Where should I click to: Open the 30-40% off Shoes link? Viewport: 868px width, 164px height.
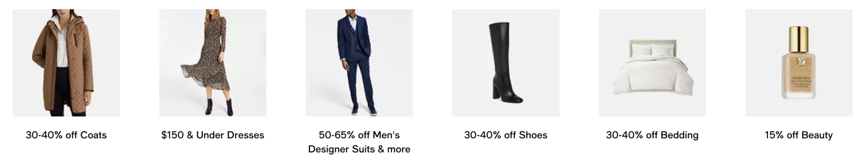(x=505, y=135)
